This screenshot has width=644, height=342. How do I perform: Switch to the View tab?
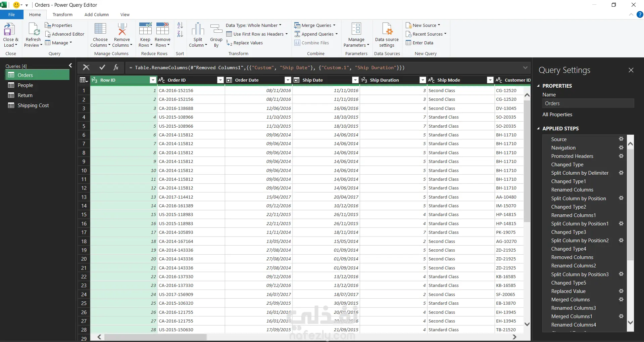click(125, 14)
